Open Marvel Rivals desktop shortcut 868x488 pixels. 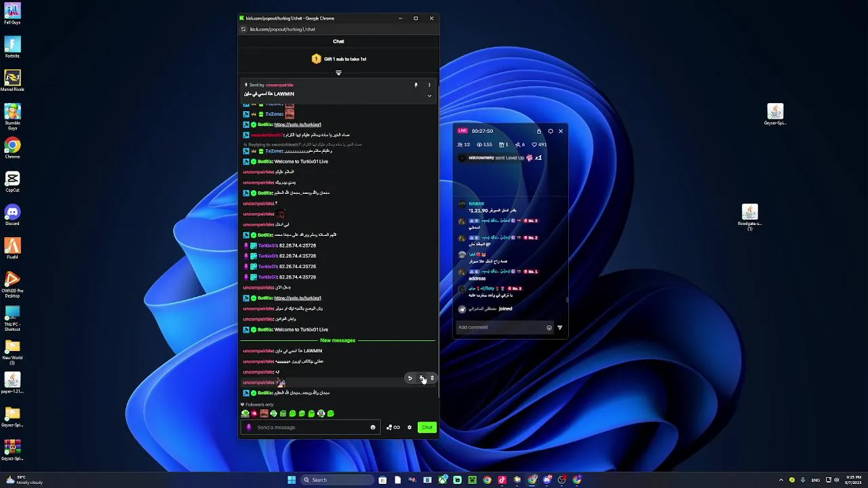click(x=12, y=81)
